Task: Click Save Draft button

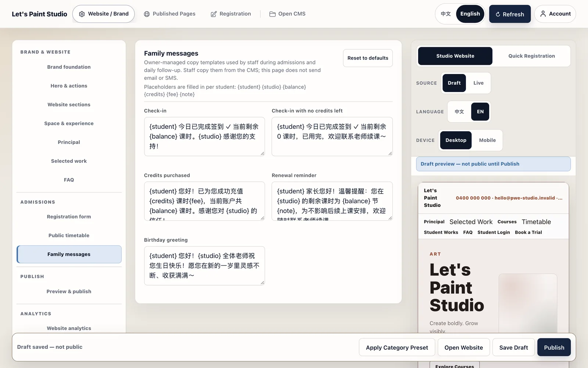Action: click(x=513, y=347)
